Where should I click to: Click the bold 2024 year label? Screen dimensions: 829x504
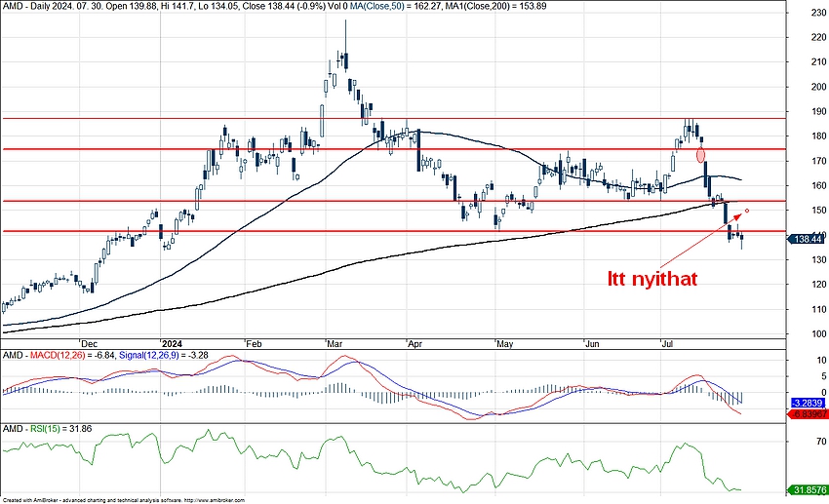[x=172, y=344]
